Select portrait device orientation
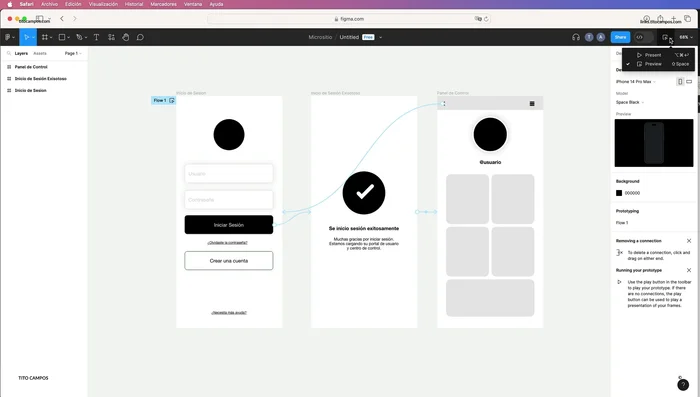700x397 pixels. pos(680,82)
